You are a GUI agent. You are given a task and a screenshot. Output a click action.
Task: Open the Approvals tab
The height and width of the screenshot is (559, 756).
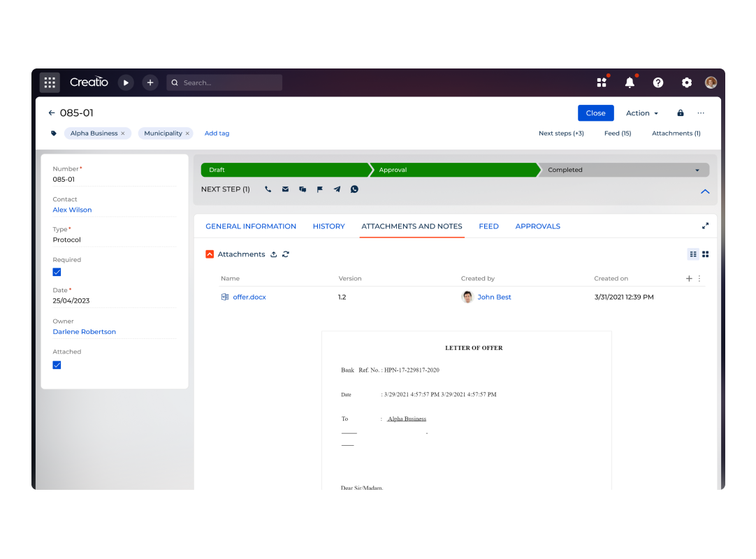point(537,226)
